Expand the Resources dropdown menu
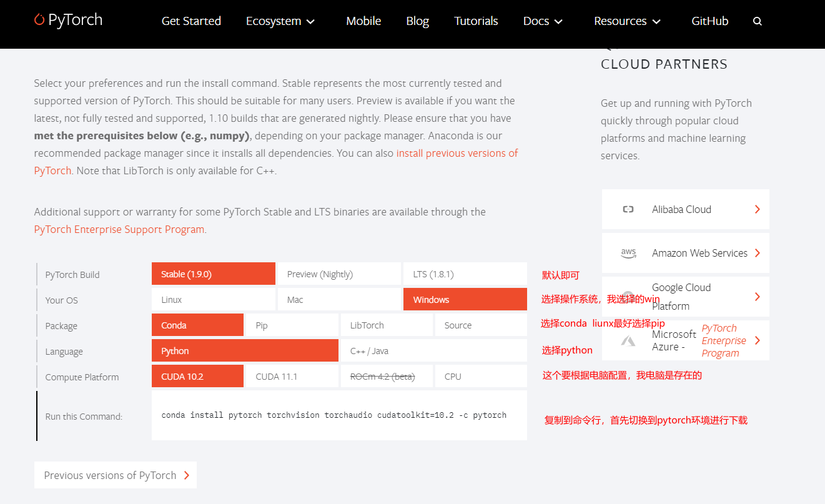This screenshot has height=504, width=825. pyautogui.click(x=627, y=21)
